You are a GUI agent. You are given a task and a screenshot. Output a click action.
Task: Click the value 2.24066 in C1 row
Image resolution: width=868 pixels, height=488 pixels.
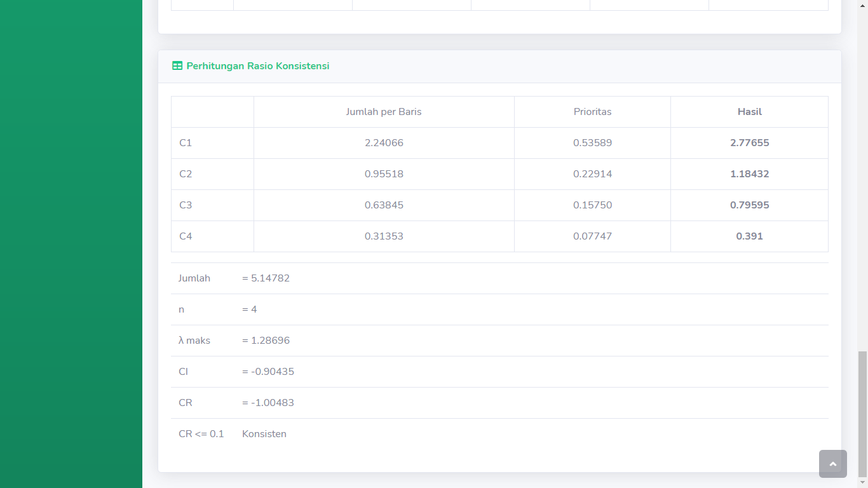pyautogui.click(x=384, y=143)
